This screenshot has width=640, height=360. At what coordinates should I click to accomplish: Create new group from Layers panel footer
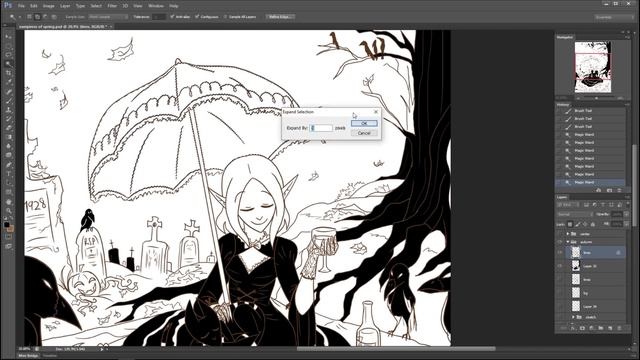click(601, 328)
